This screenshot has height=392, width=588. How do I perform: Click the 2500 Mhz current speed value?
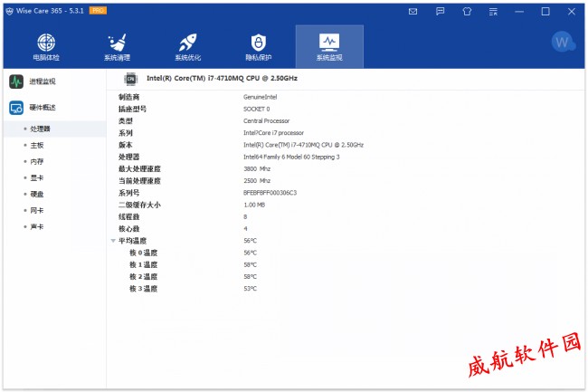click(257, 181)
